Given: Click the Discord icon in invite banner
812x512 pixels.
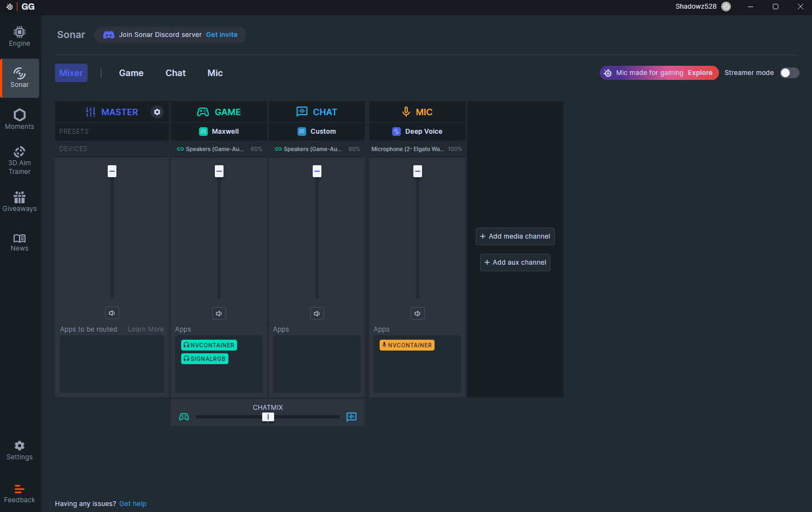Looking at the screenshot, I should click(109, 35).
